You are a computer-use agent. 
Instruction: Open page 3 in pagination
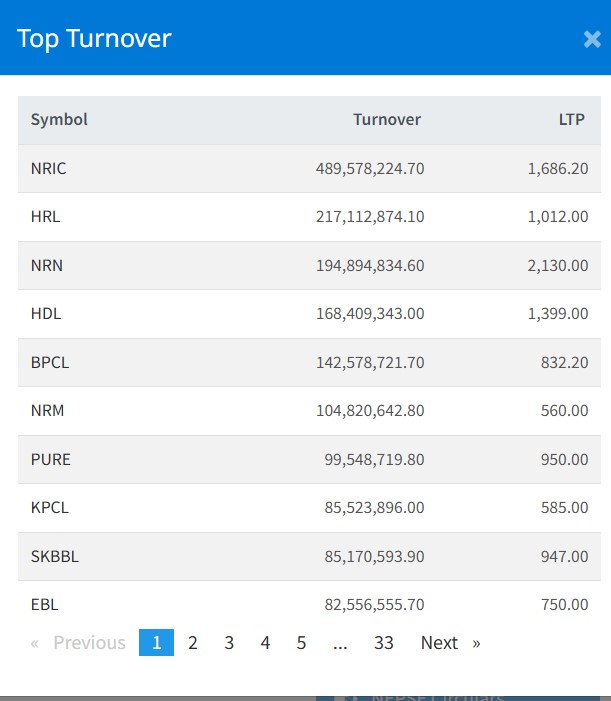click(x=229, y=643)
